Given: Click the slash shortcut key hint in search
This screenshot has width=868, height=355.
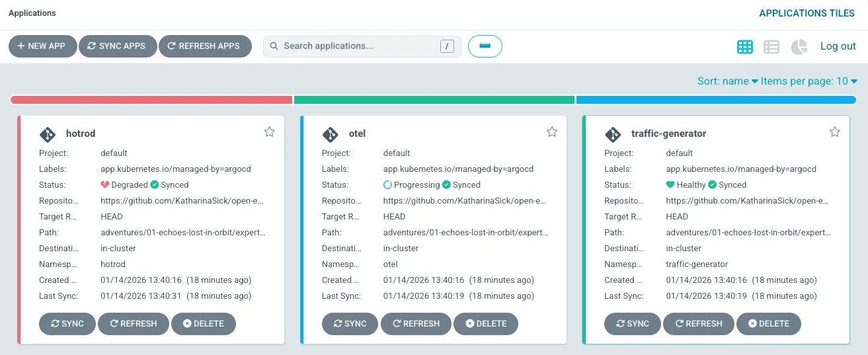Looking at the screenshot, I should [448, 46].
